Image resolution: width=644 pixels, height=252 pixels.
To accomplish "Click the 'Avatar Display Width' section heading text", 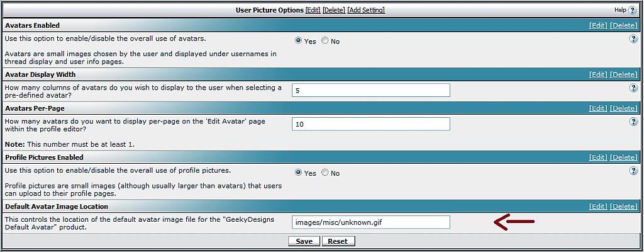I will (x=40, y=74).
